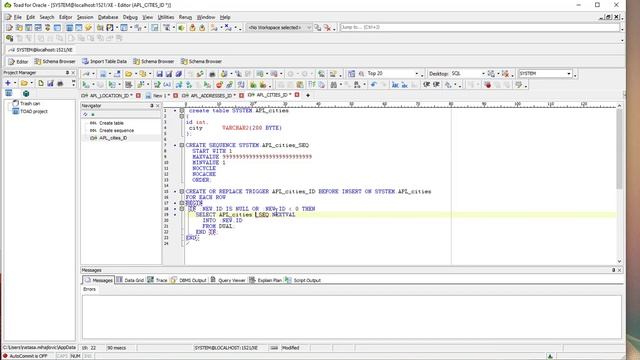Switch to the Data Grid tab
This screenshot has width=640, height=360.
pos(130,280)
